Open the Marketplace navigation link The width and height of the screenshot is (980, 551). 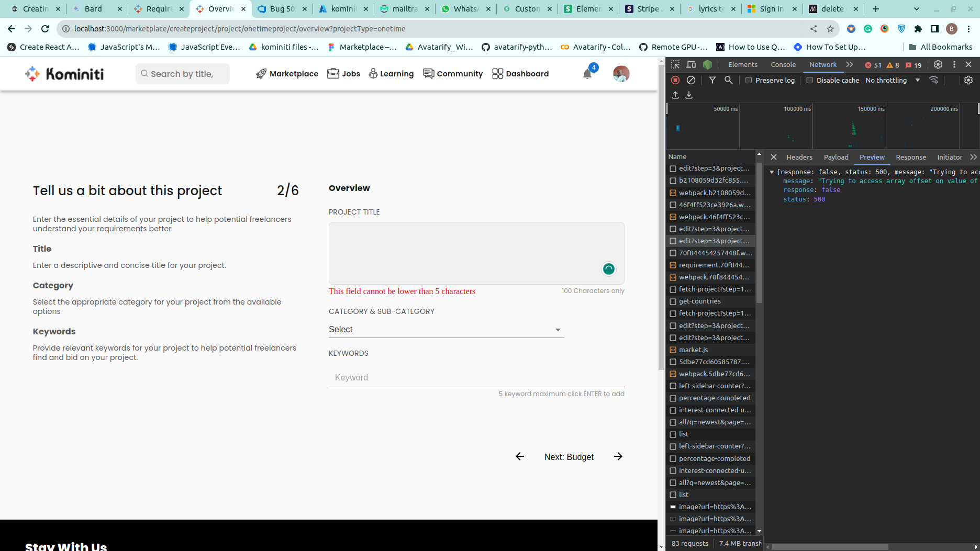coord(287,74)
